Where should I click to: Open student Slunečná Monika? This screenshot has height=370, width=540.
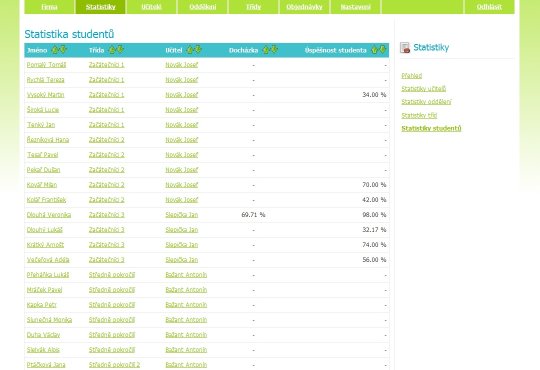click(50, 320)
